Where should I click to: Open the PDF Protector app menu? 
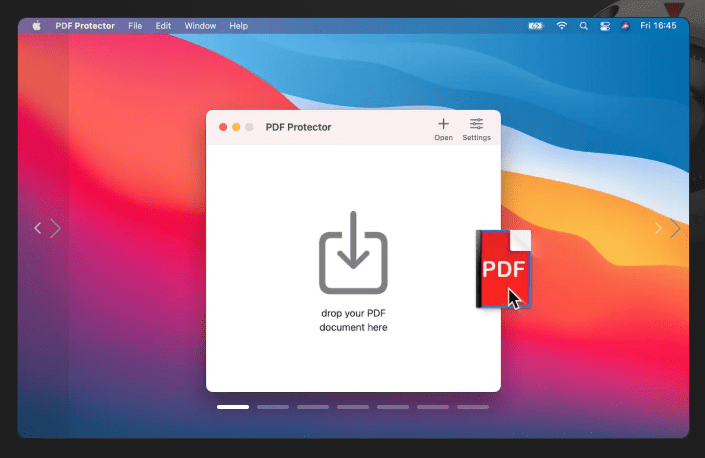(85, 26)
